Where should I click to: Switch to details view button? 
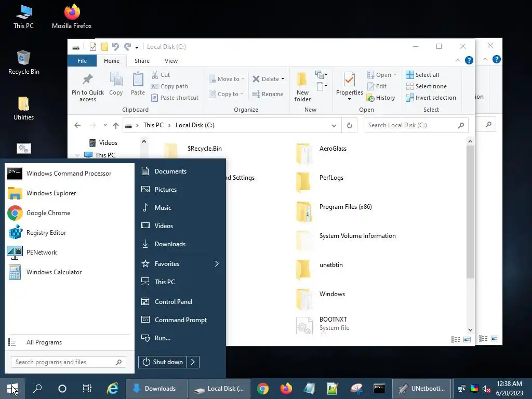click(456, 339)
